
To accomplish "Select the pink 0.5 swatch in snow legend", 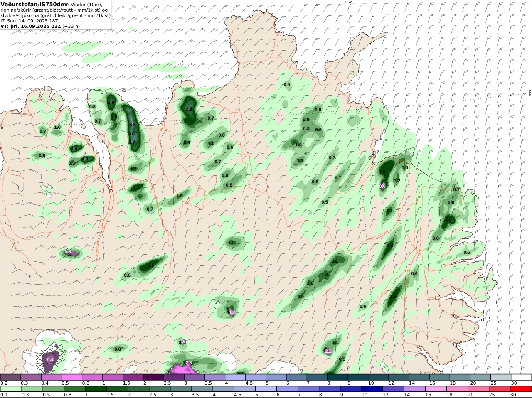I will coord(71,377).
